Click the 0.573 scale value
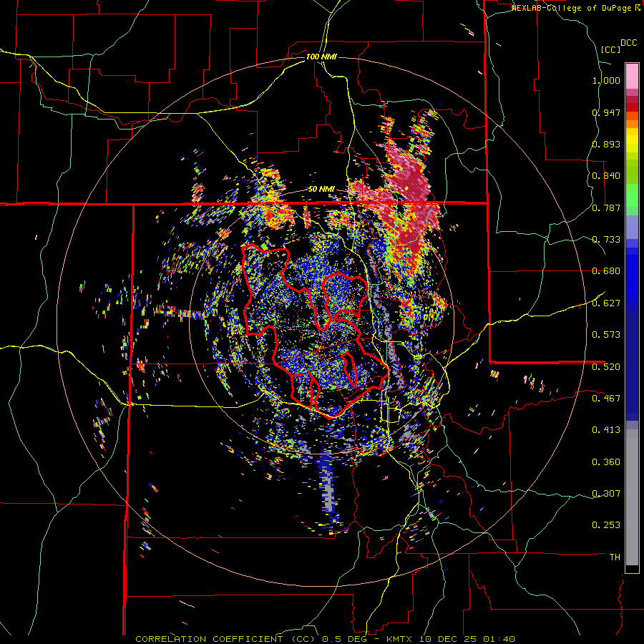 [606, 335]
